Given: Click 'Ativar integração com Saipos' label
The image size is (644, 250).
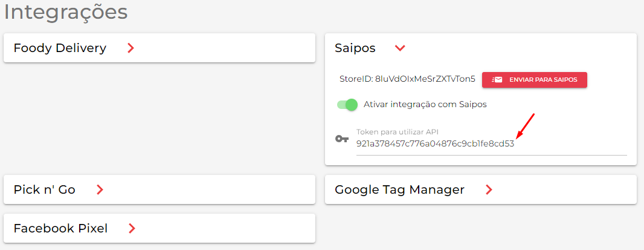Looking at the screenshot, I should tap(425, 105).
